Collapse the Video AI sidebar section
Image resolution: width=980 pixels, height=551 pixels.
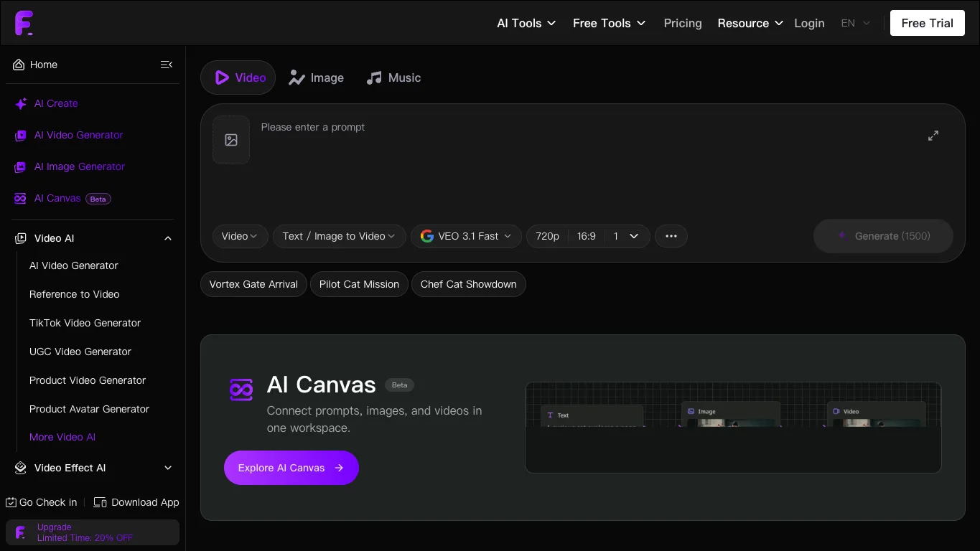tap(168, 238)
